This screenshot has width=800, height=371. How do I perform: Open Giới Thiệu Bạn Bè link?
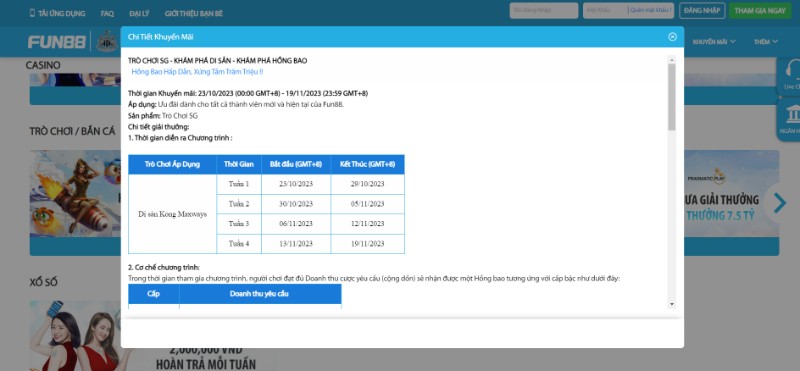194,13
